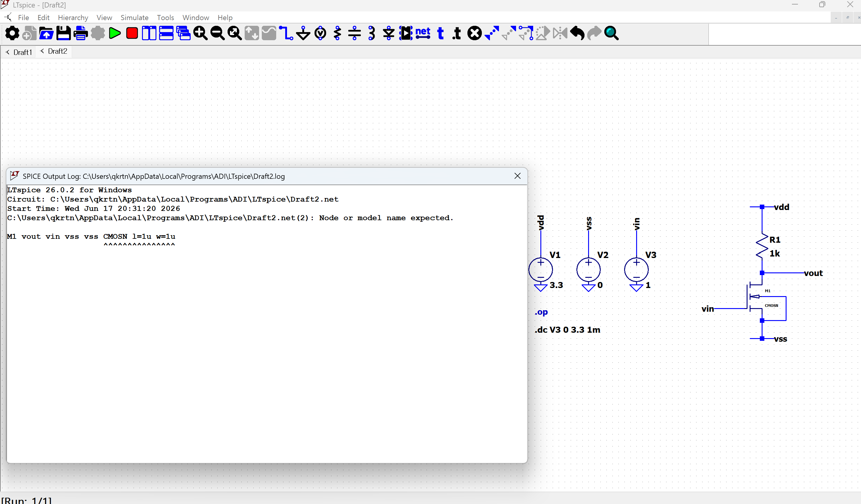The height and width of the screenshot is (504, 861).
Task: Select the Place Voltage Source tool
Action: [321, 33]
